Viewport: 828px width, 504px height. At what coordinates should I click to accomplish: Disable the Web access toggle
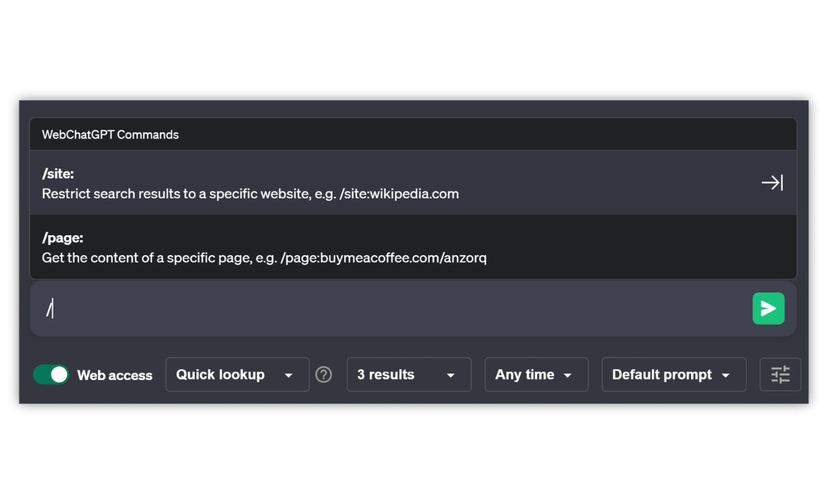point(50,374)
